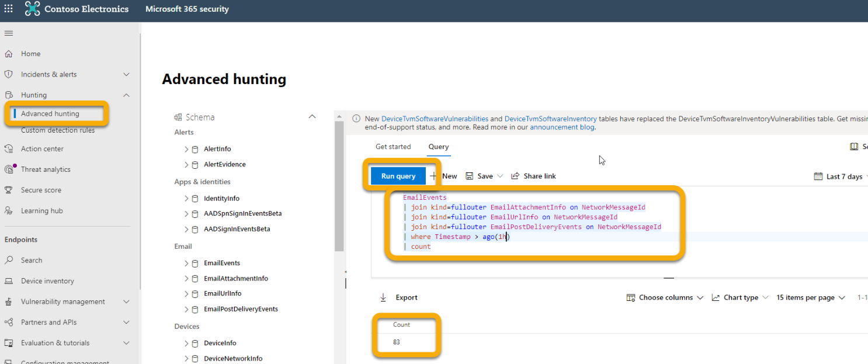Image resolution: width=868 pixels, height=364 pixels.
Task: Click the Search magnifier icon
Action: 9,260
